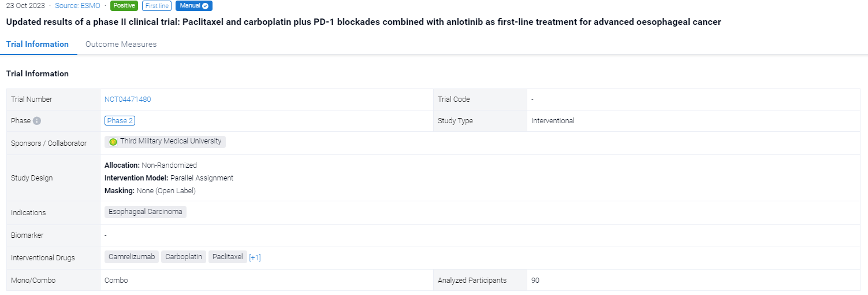
Task: Click the Analyzed Participants value 90
Action: tap(535, 281)
